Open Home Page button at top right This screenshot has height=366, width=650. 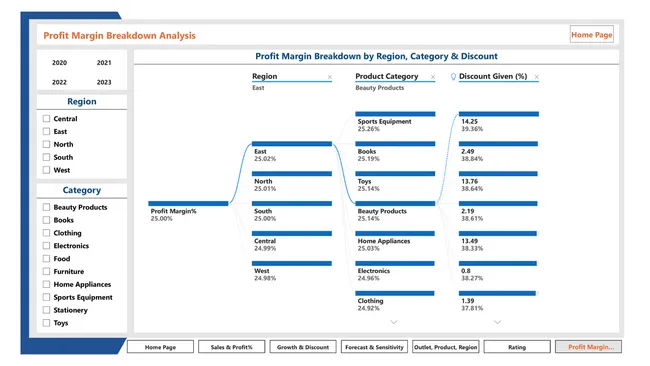tap(592, 35)
